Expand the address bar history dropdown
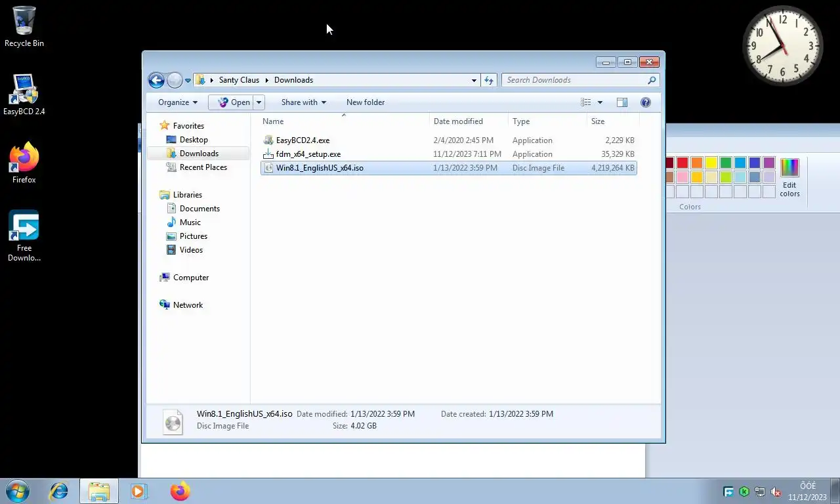The width and height of the screenshot is (840, 504). click(x=474, y=80)
